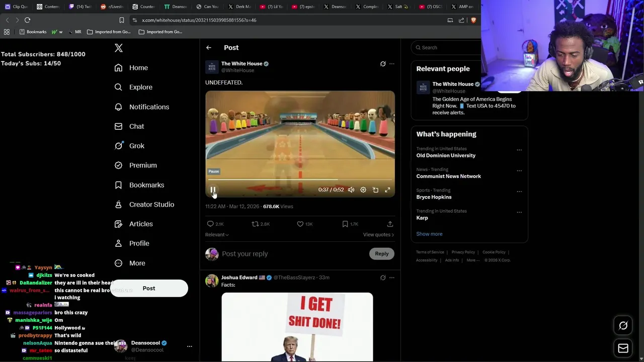644x362 pixels.
Task: Switch to the r/Livestre browser tab
Action: click(112, 7)
